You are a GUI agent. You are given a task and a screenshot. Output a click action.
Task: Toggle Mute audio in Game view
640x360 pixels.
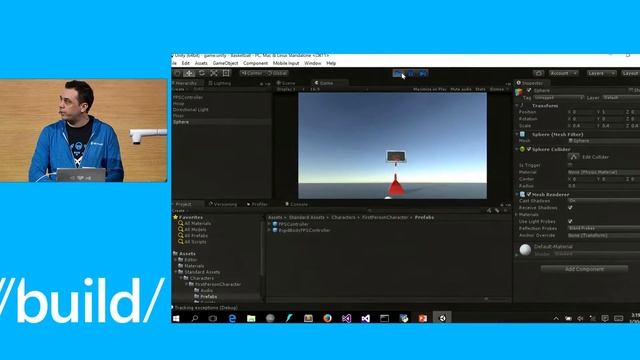point(460,89)
